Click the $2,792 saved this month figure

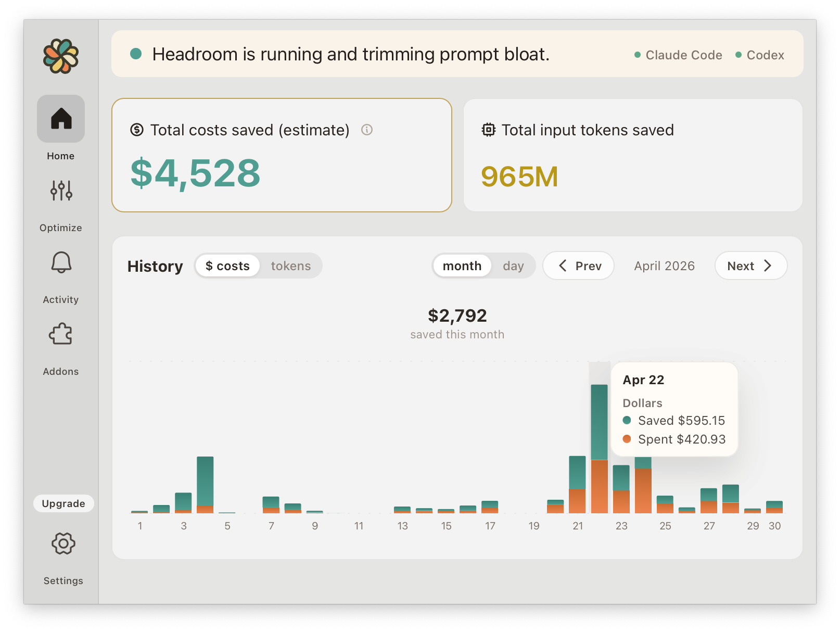[457, 315]
